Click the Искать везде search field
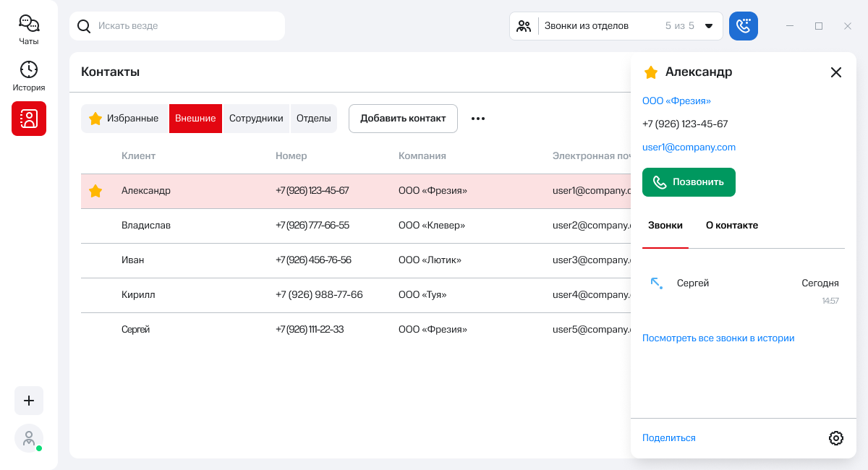This screenshot has height=470, width=868. click(x=181, y=26)
